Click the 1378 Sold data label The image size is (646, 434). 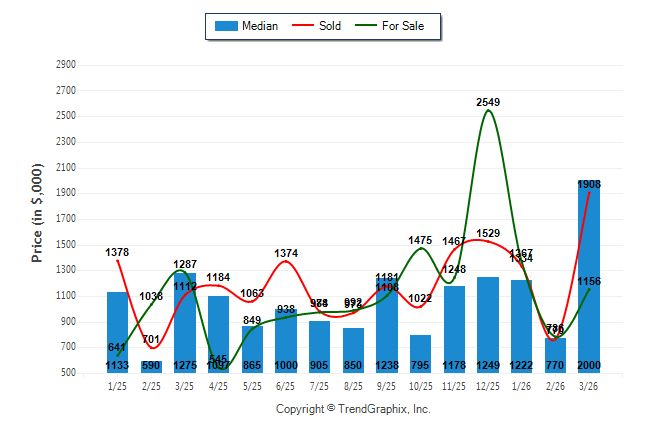click(x=117, y=253)
